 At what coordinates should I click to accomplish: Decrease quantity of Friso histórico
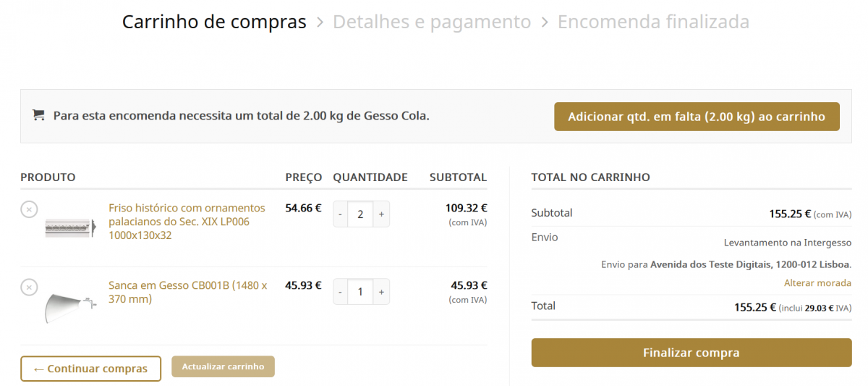[340, 214]
